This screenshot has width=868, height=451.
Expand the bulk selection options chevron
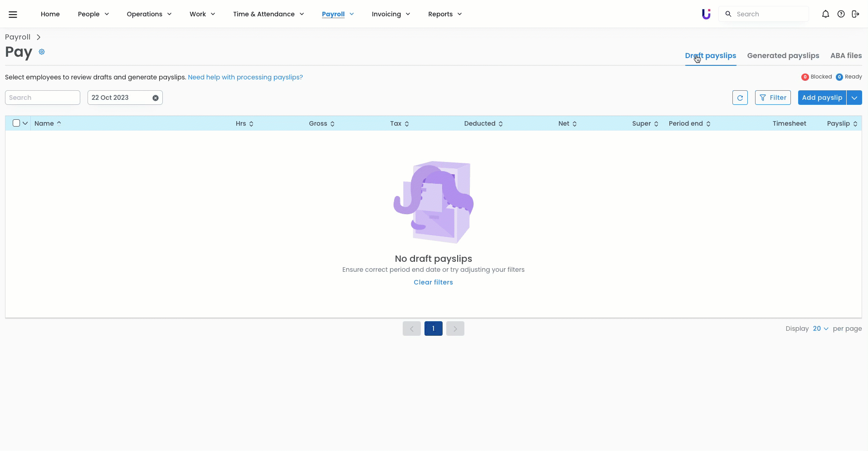(25, 123)
